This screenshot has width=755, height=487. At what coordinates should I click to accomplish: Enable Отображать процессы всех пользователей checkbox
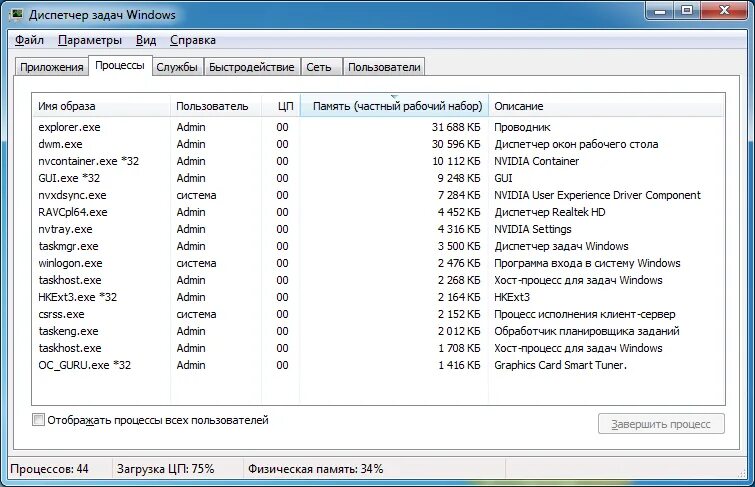pos(38,420)
